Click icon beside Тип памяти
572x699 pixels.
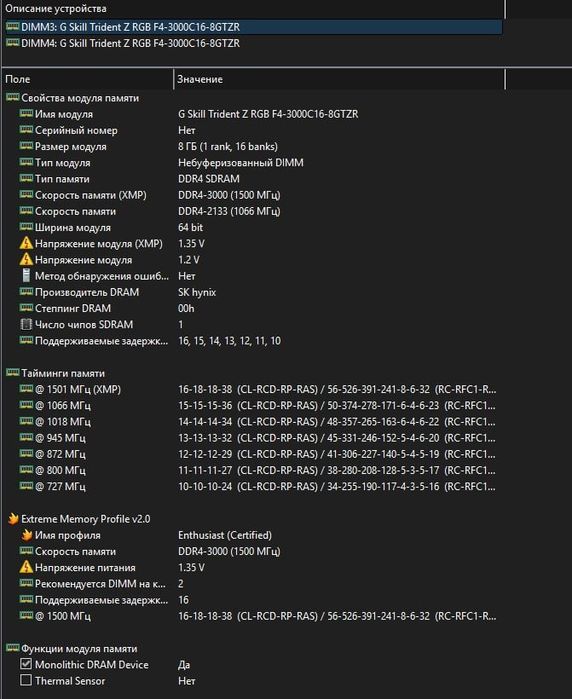[26, 178]
